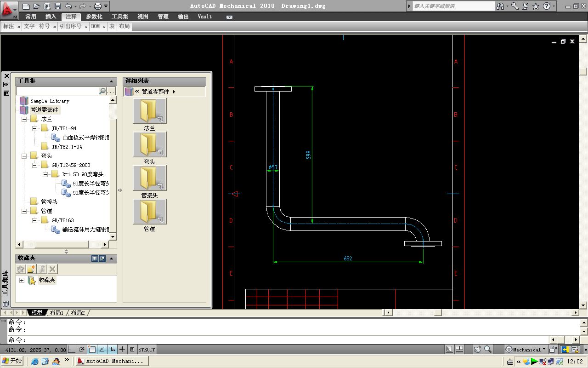Click the Windows 开始 start button
The width and height of the screenshot is (588, 368).
12,361
